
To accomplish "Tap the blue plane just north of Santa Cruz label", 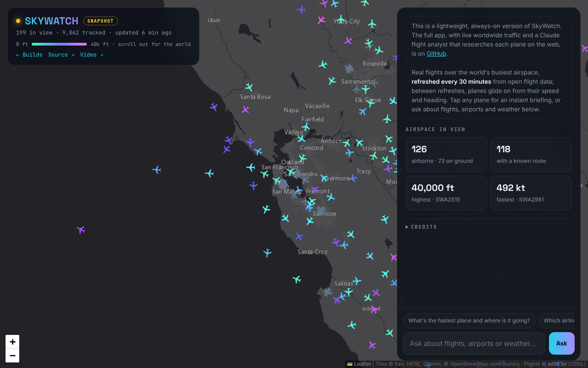I will 299,236.
